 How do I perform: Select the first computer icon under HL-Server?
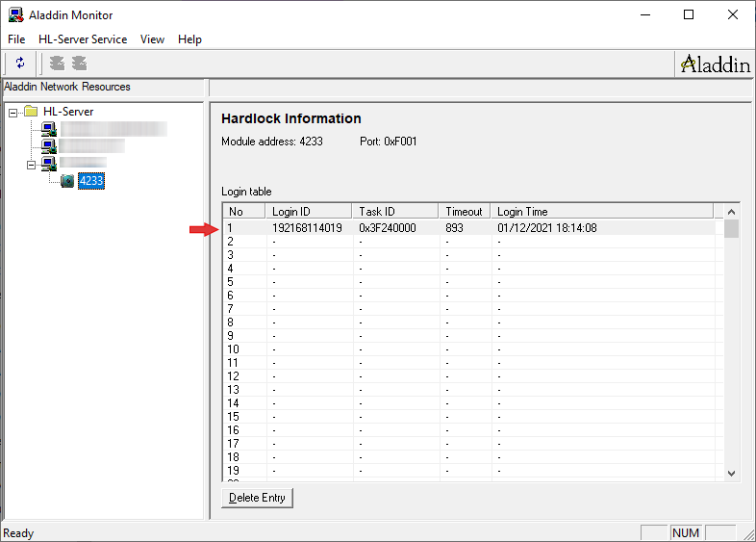click(49, 129)
